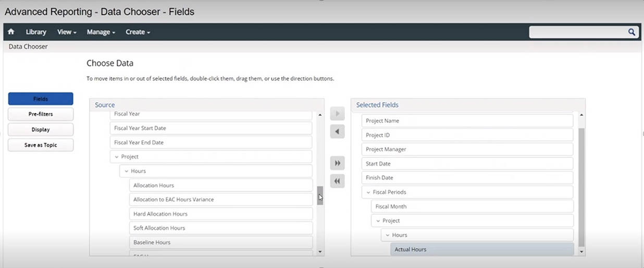Collapse Fiscal Periods in Selected Fields

pyautogui.click(x=368, y=192)
